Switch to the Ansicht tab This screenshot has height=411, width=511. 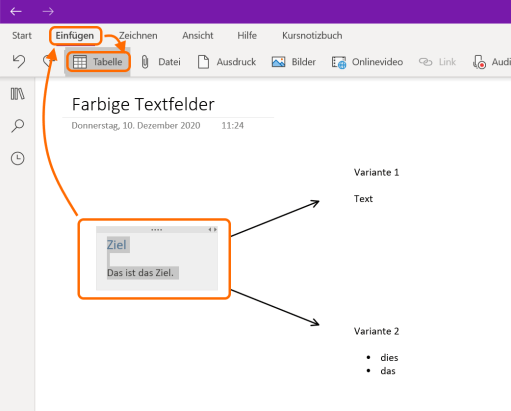tap(198, 36)
